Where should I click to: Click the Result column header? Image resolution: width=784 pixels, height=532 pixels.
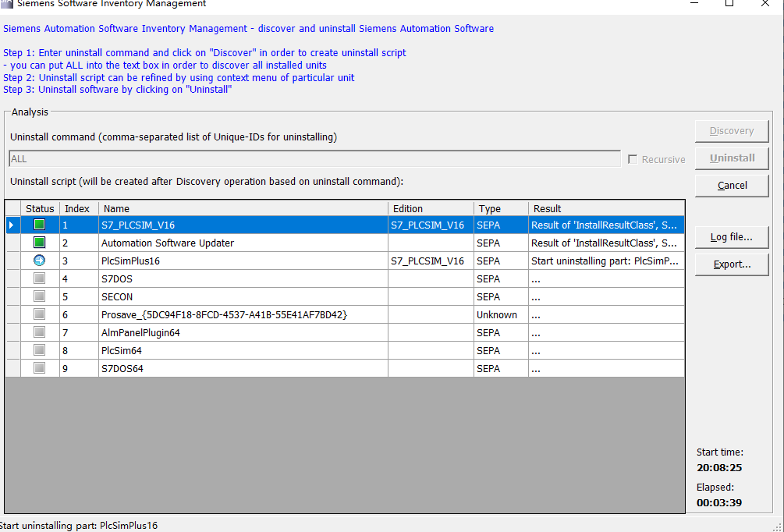[x=606, y=208]
